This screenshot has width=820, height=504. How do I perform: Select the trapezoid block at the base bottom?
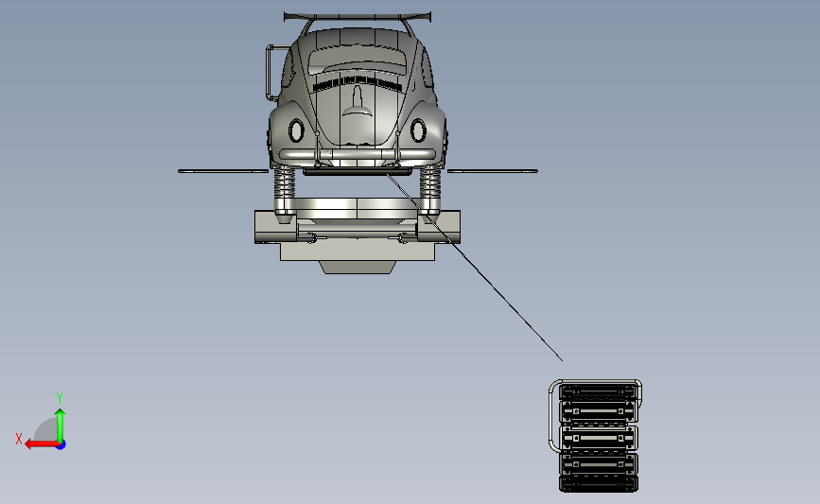coord(358,268)
